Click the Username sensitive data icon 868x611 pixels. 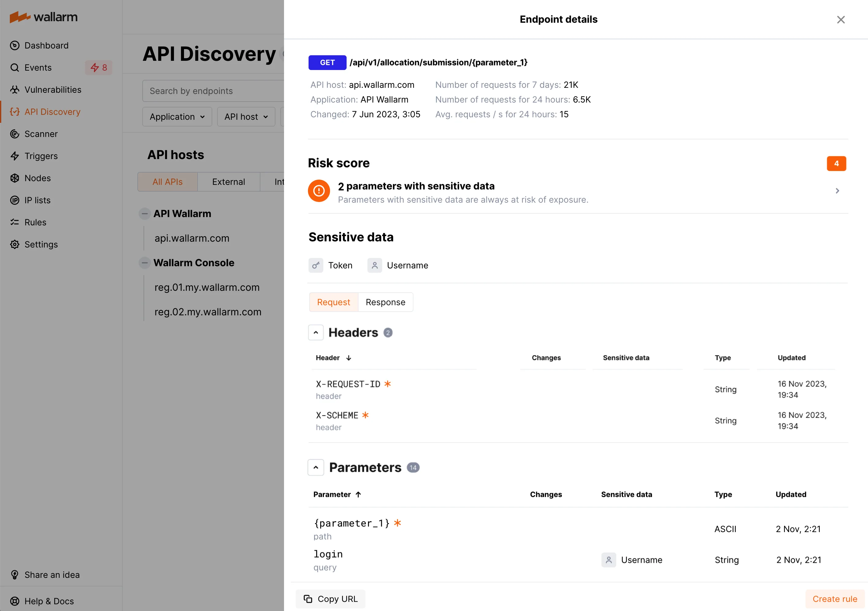point(374,265)
